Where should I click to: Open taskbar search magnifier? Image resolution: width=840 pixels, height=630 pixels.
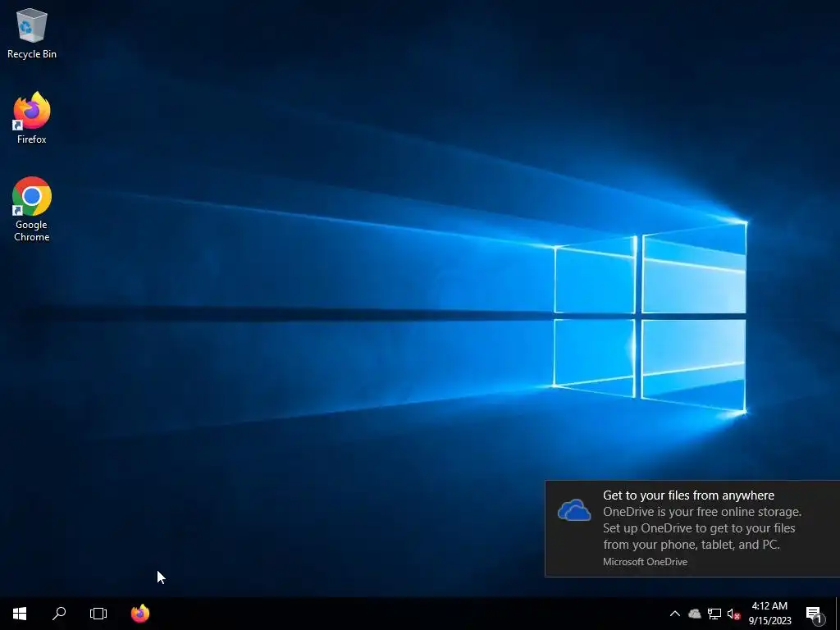pos(59,614)
